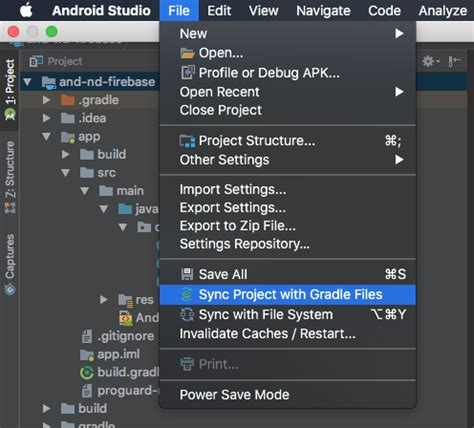
Task: Expand the top-level build folder
Action: pyautogui.click(x=47, y=408)
